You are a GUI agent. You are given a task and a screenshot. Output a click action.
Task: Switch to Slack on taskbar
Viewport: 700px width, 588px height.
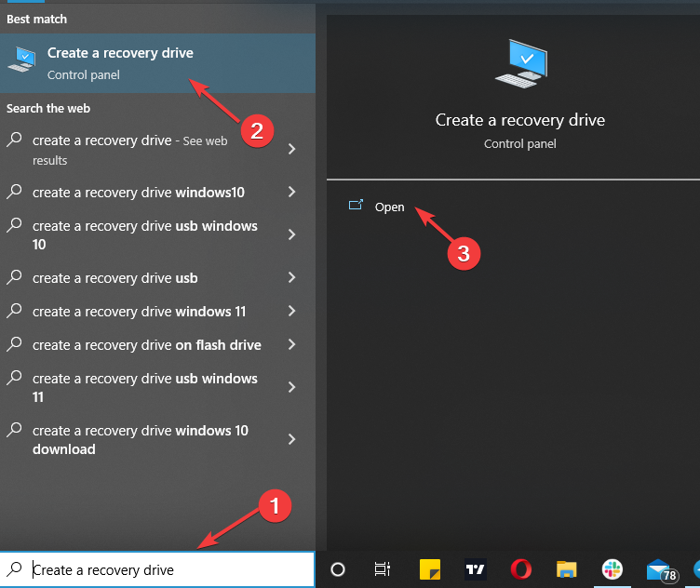coord(612,569)
